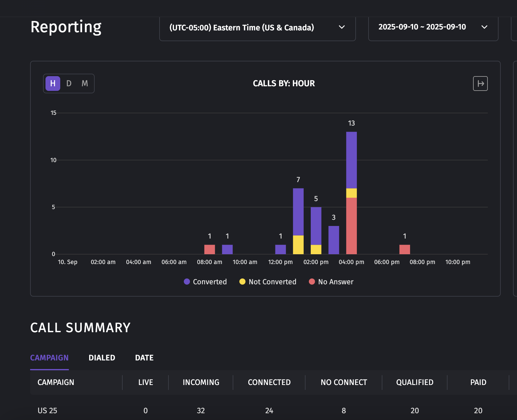The height and width of the screenshot is (420, 517).
Task: Open the DATE summary tab
Action: [144, 358]
